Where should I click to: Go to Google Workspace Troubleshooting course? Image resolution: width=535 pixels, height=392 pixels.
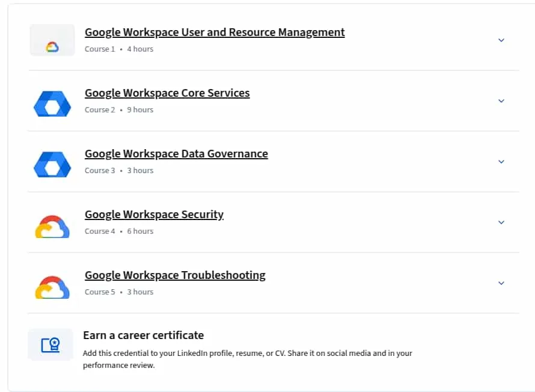click(x=175, y=275)
